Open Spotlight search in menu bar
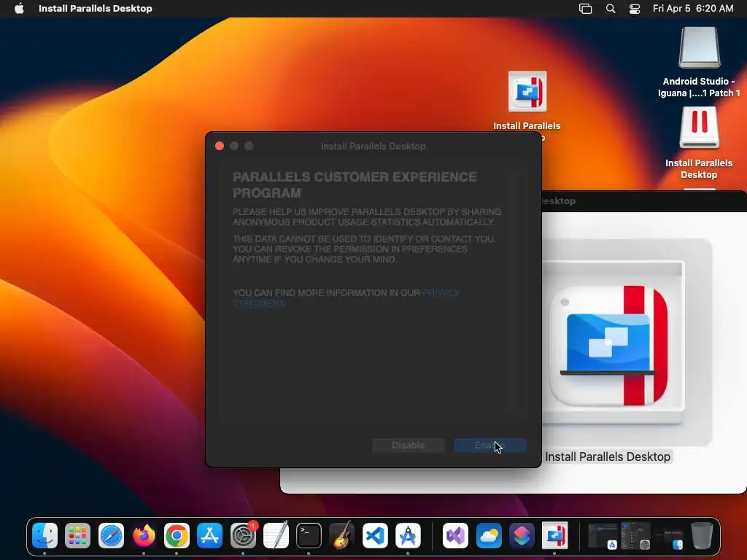This screenshot has height=560, width=747. point(611,8)
